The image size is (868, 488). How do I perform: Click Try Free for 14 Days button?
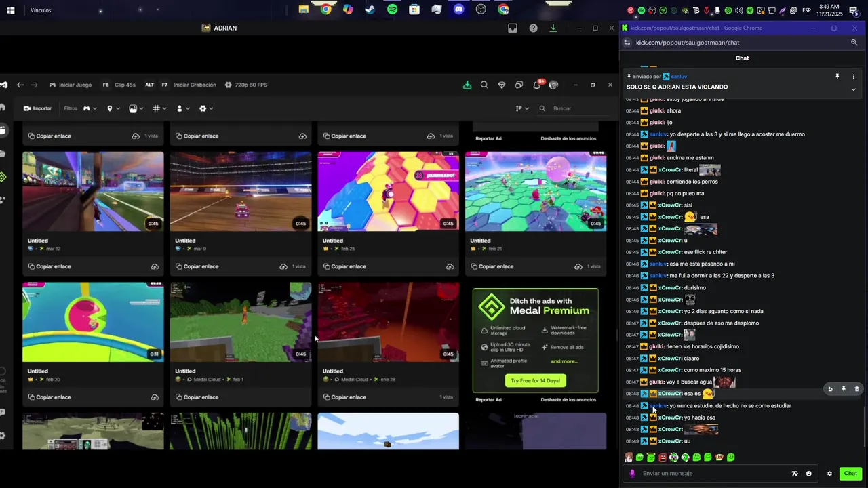click(x=535, y=380)
